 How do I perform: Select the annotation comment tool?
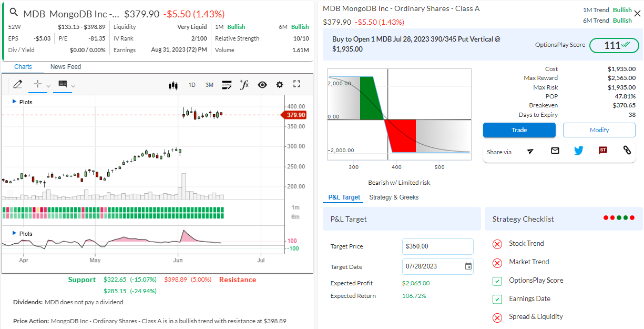click(63, 84)
